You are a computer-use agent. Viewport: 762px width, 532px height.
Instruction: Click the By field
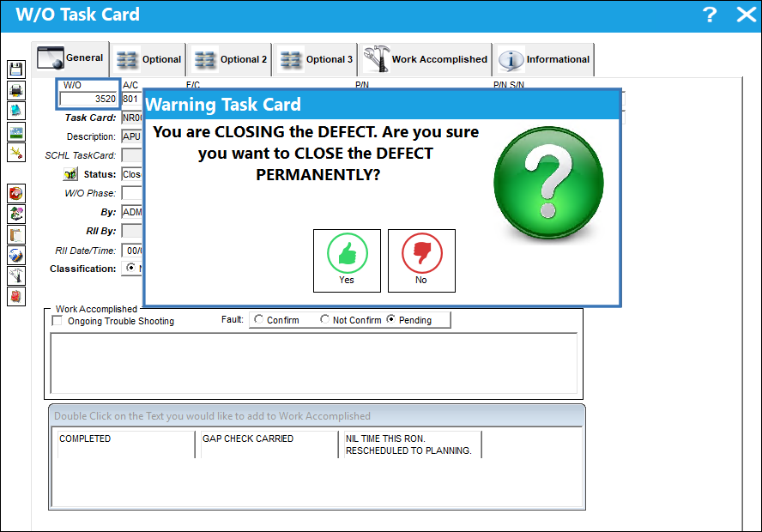131,212
